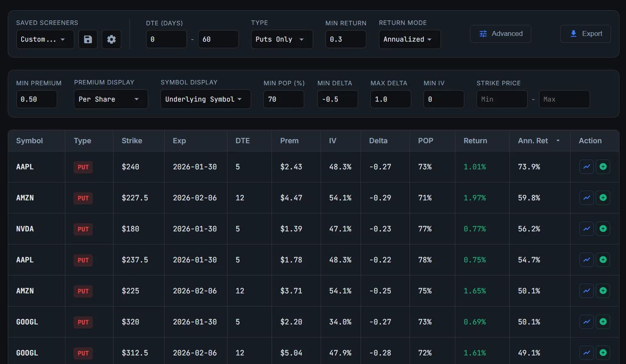The height and width of the screenshot is (364, 626).
Task: Open chart for AAPL $240 put
Action: click(x=586, y=166)
